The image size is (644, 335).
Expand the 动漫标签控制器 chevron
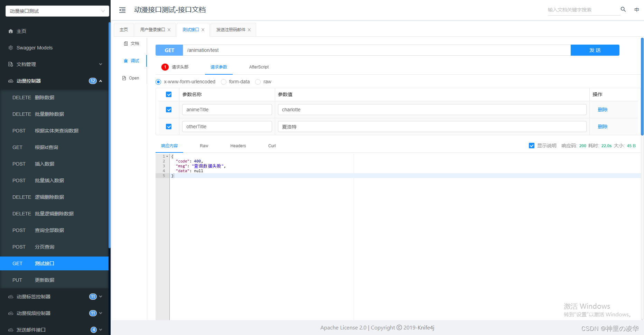[x=101, y=297]
